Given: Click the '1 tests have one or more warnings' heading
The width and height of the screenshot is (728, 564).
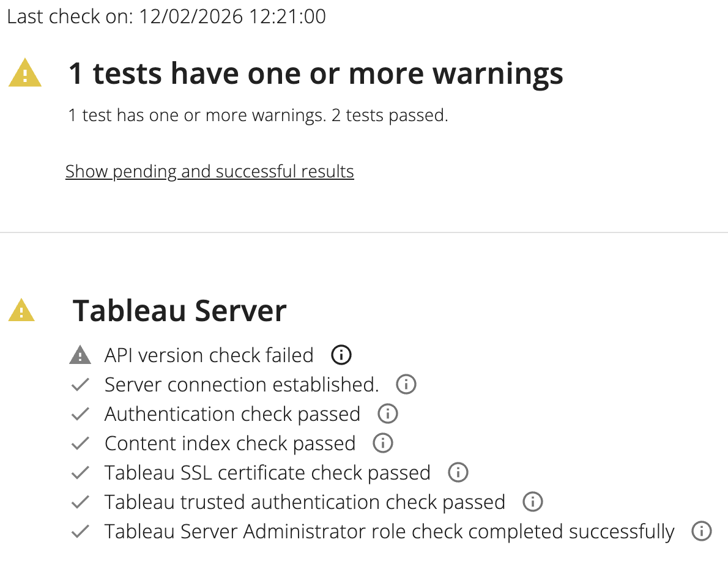Looking at the screenshot, I should [316, 73].
